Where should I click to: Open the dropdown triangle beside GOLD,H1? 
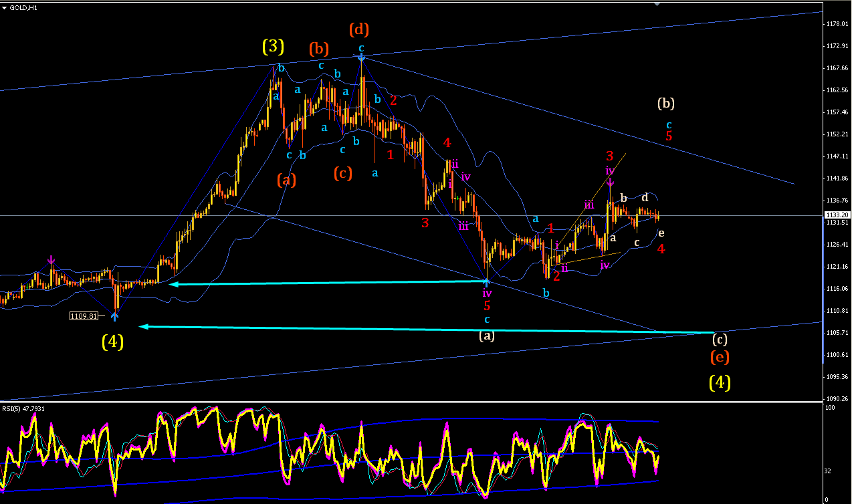pos(5,7)
